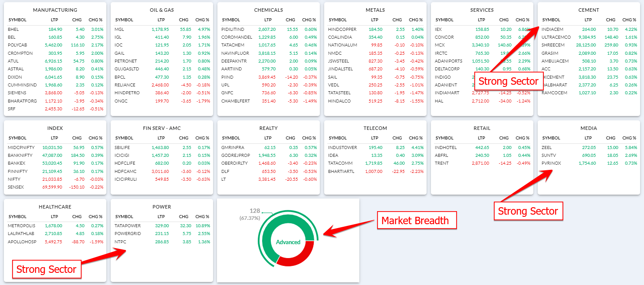Click RAMCOCEM symbol in Cement
644x285 pixels.
click(554, 93)
